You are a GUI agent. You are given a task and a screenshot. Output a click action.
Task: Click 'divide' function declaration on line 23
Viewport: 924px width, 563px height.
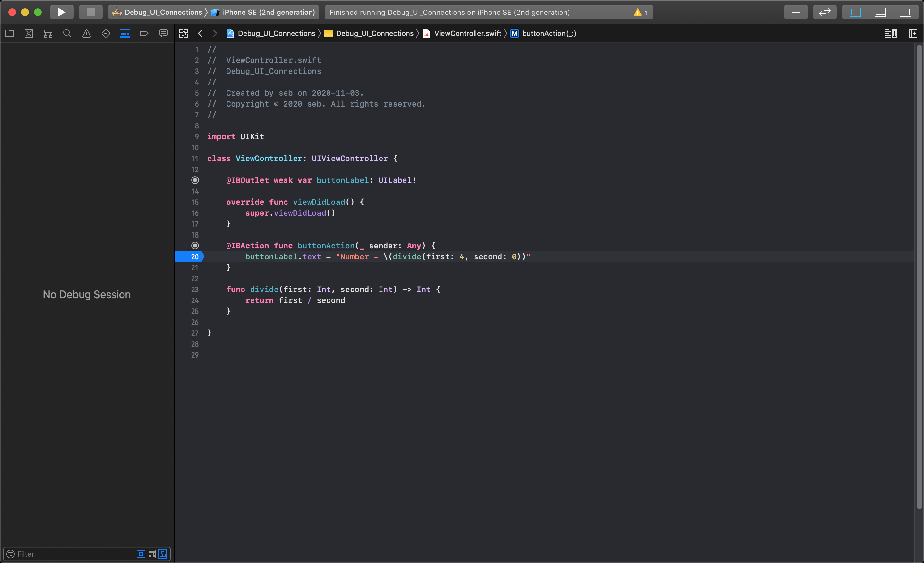point(264,289)
